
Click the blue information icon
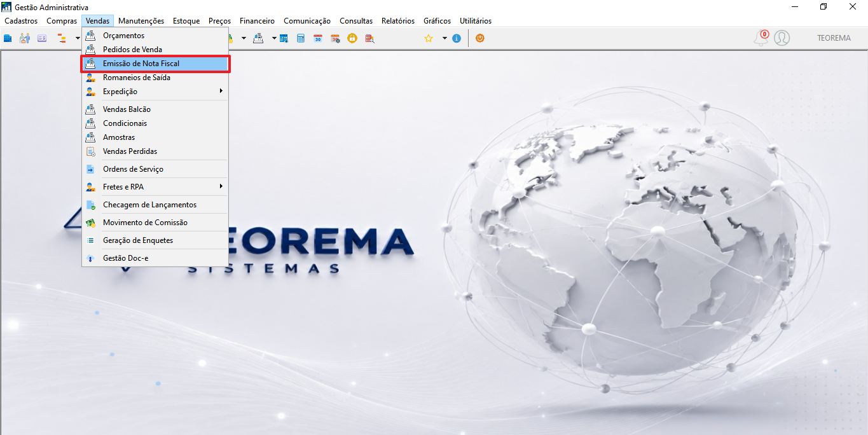coord(457,39)
